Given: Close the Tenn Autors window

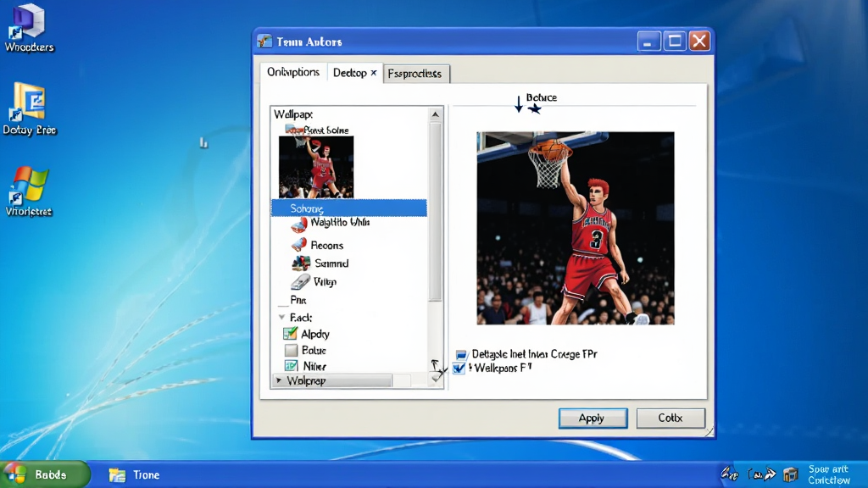Looking at the screenshot, I should 699,42.
